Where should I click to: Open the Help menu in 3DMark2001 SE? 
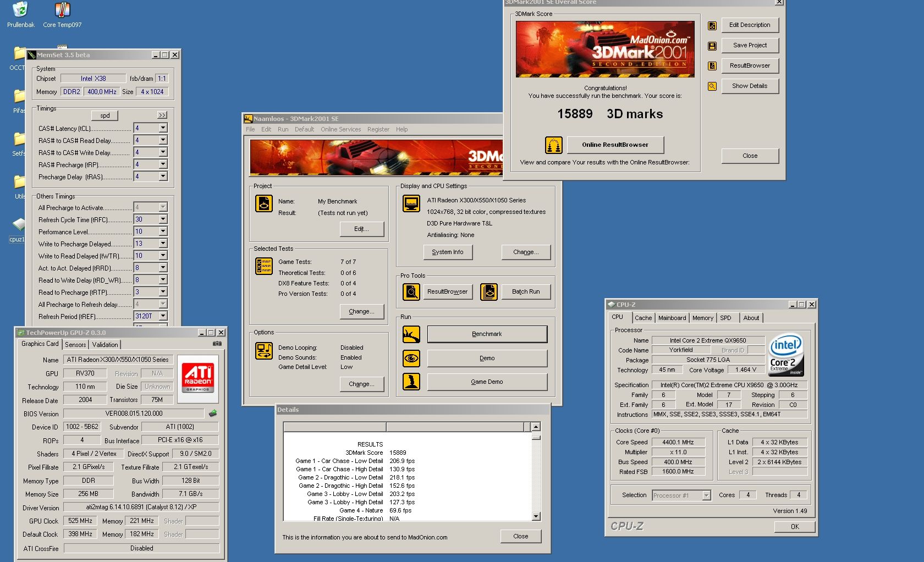(x=402, y=130)
